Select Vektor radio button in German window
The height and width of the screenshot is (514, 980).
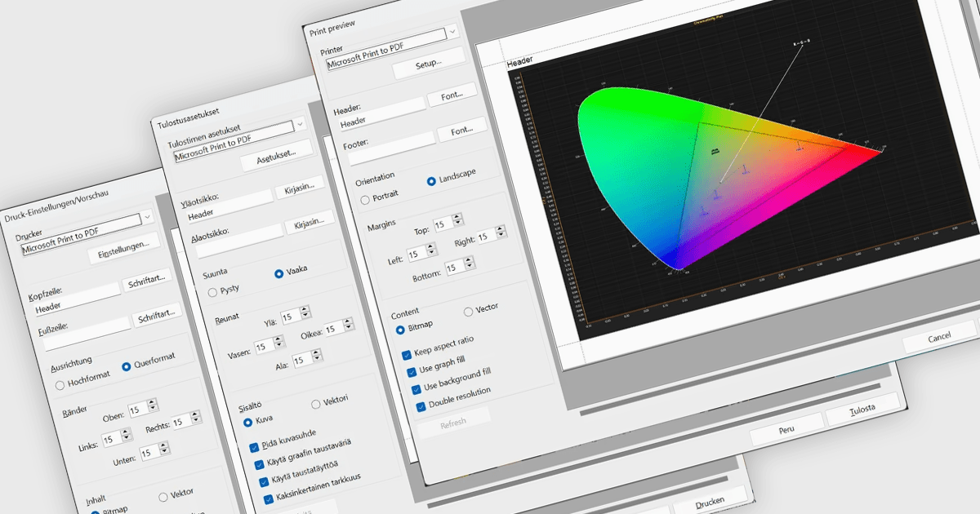tap(163, 496)
